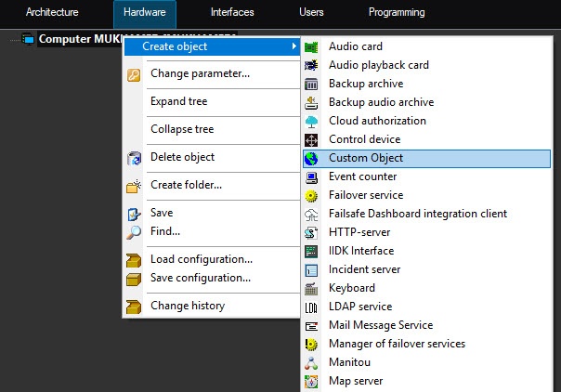561x392 pixels.
Task: Open Change history from context menu
Action: [188, 306]
